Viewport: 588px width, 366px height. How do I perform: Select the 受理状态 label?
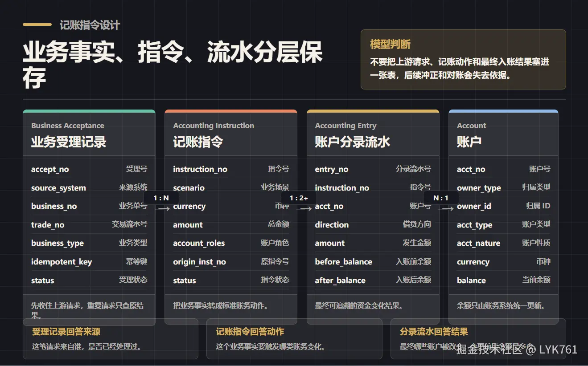click(133, 280)
